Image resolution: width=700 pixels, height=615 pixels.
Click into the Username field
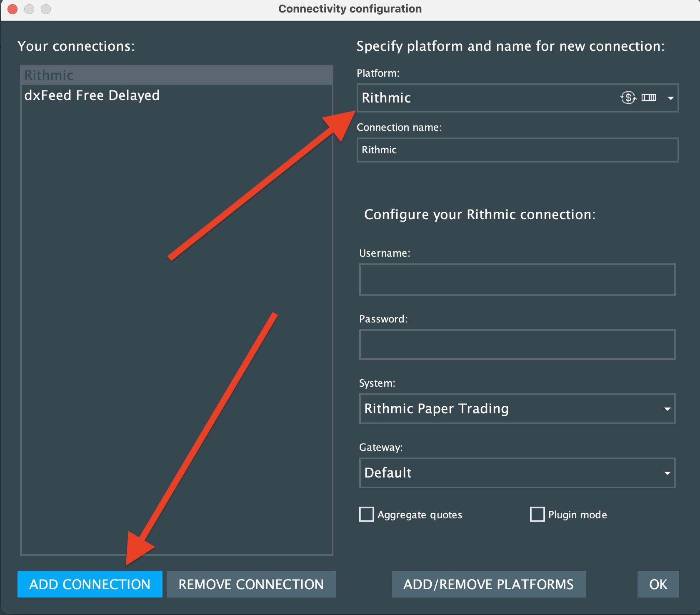click(x=517, y=280)
